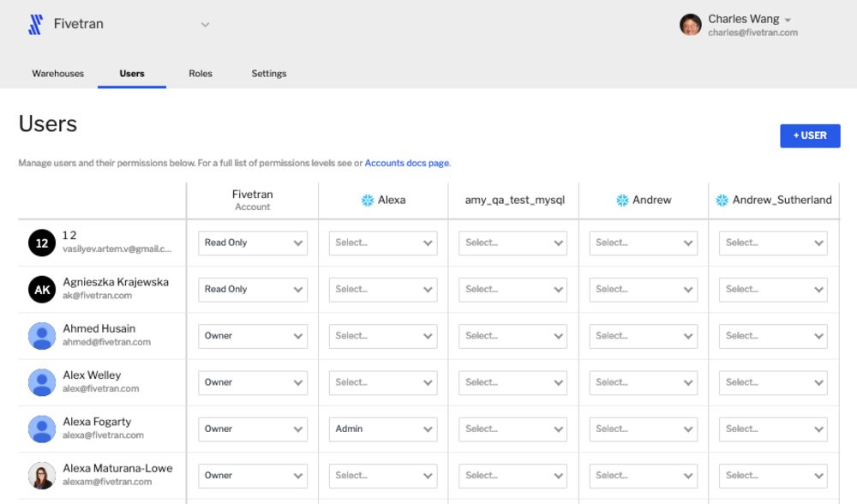Open Andrew warehouse dropdown for Agnieszka Krajewska

pos(644,289)
